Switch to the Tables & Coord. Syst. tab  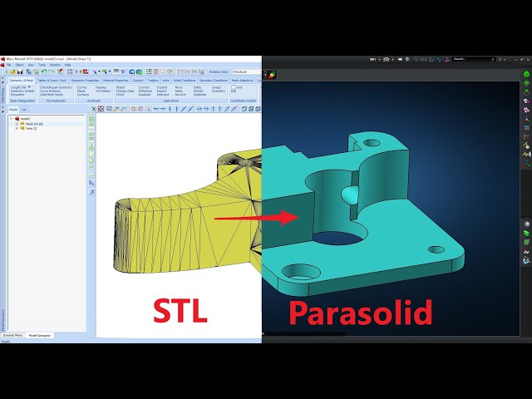pos(52,81)
